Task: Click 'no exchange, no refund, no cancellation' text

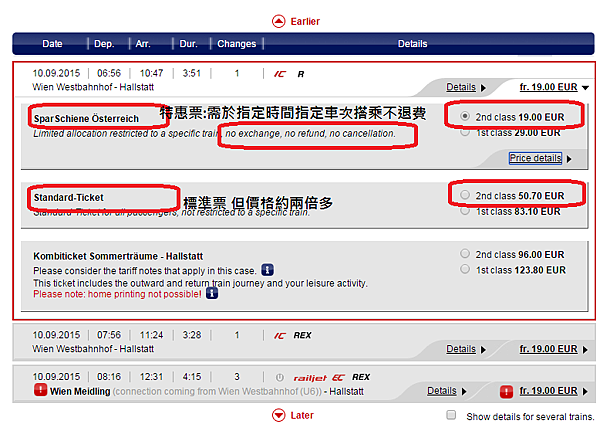Action: point(310,133)
